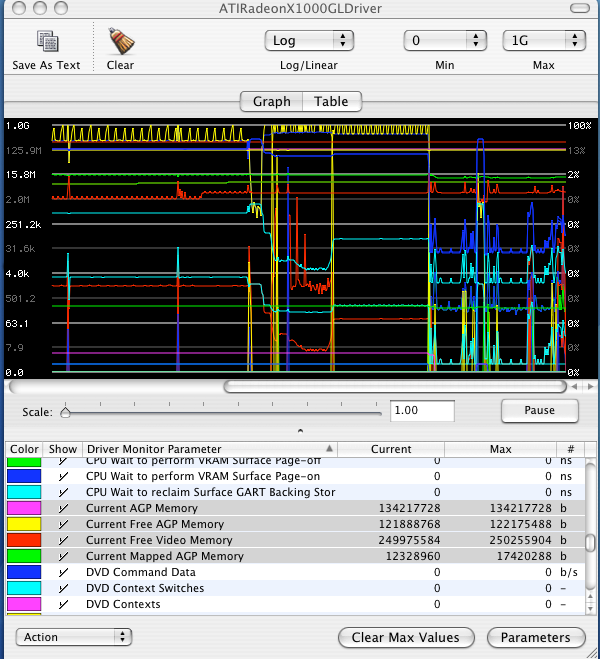The width and height of the screenshot is (600, 659).
Task: Click red swatch for Current Free Video Memory
Action: point(24,540)
